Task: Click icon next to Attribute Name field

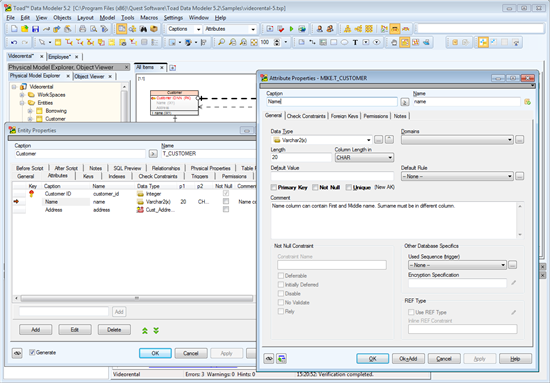Action: coord(527,102)
